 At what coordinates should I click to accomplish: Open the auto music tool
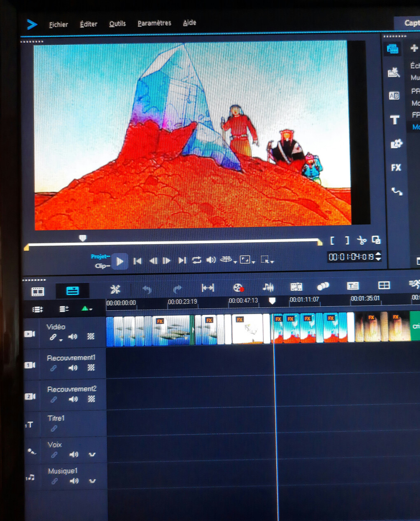[x=296, y=286]
